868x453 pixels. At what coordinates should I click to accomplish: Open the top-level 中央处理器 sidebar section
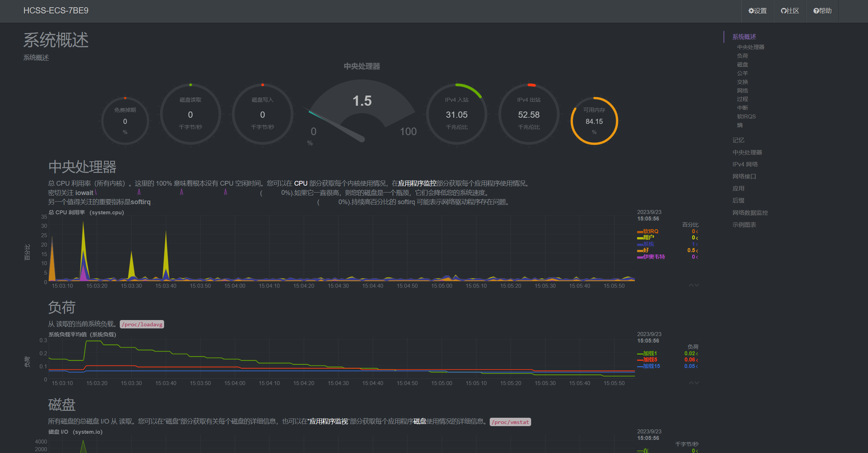(x=747, y=152)
